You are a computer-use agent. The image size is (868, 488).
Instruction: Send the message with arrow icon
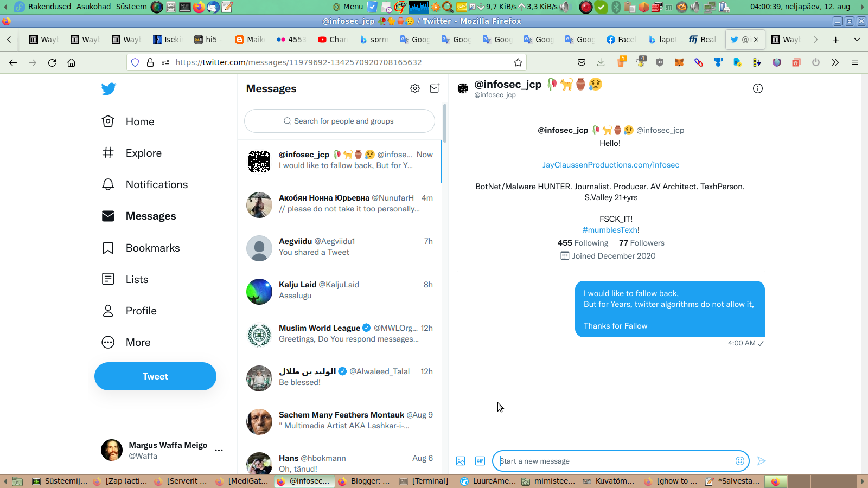(762, 461)
